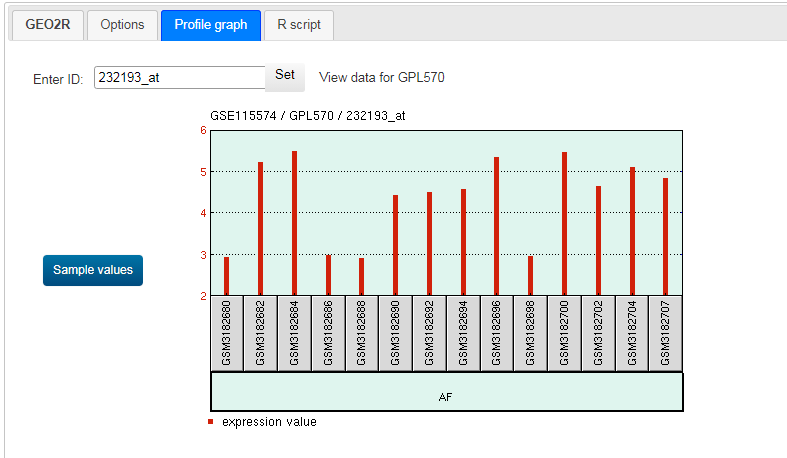Click the Enter ID: label
The image size is (787, 458).
[x=58, y=79]
